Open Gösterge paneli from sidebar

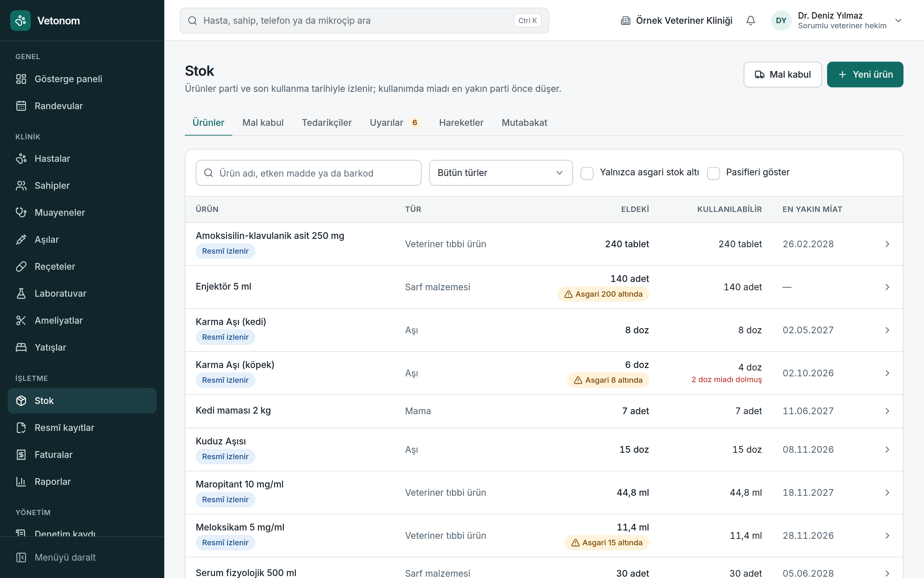(82, 79)
